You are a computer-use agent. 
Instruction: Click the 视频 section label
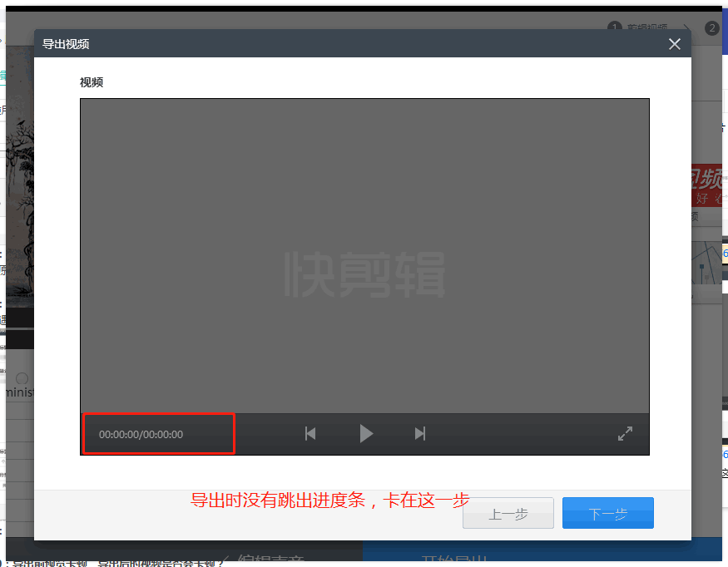click(x=92, y=82)
